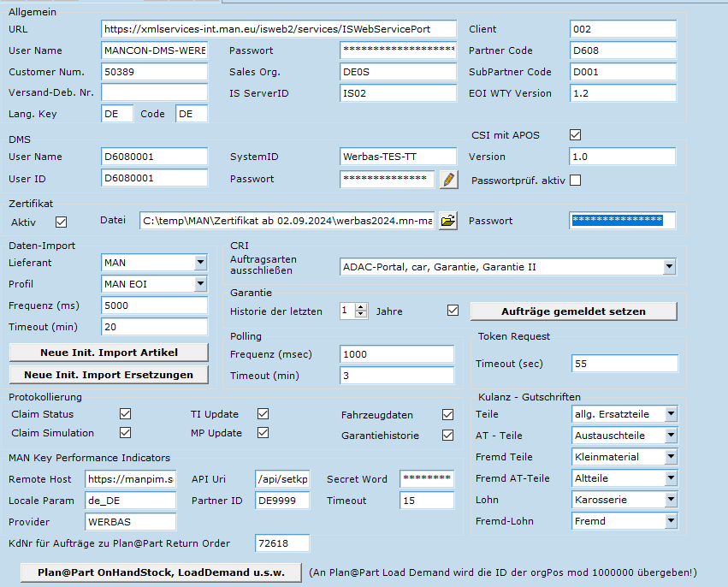Viewport: 728px width, 587px height.
Task: Toggle the CSI mit APOS checkbox
Action: coord(576,135)
